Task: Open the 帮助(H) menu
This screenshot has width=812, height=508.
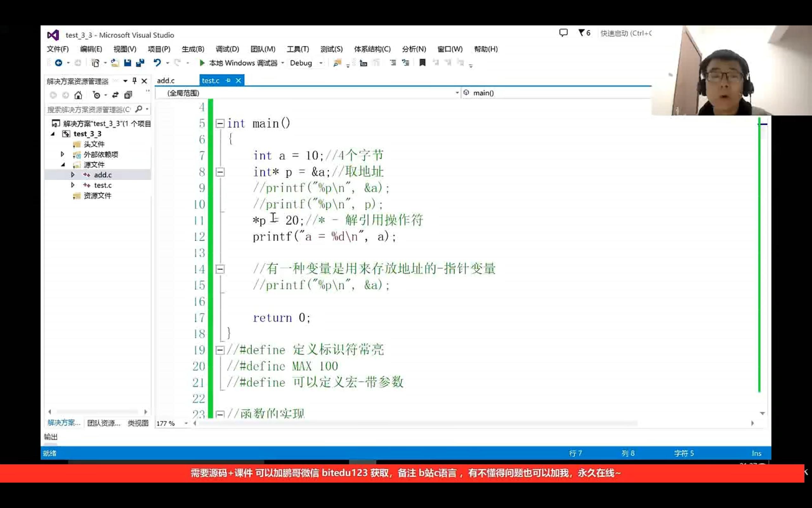Action: click(486, 49)
